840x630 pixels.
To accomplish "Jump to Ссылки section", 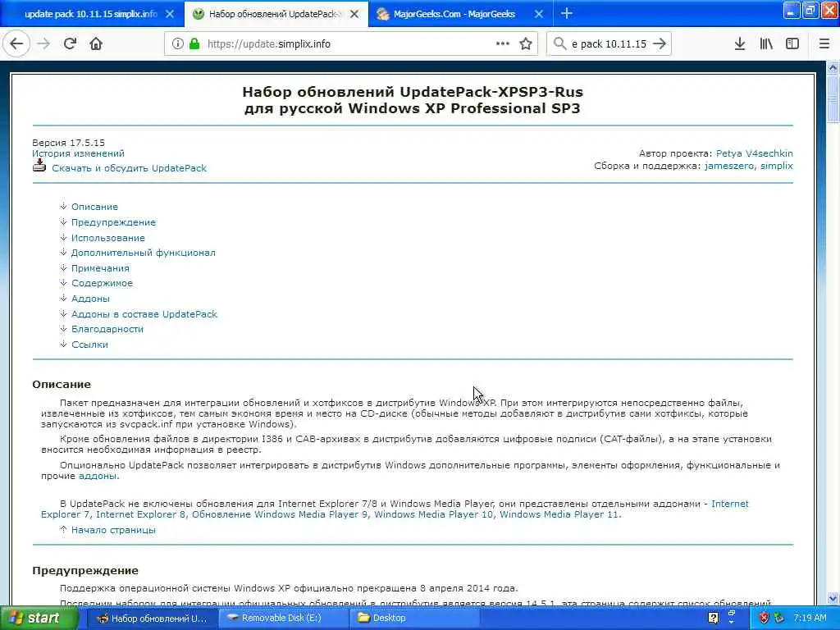I will click(x=89, y=345).
